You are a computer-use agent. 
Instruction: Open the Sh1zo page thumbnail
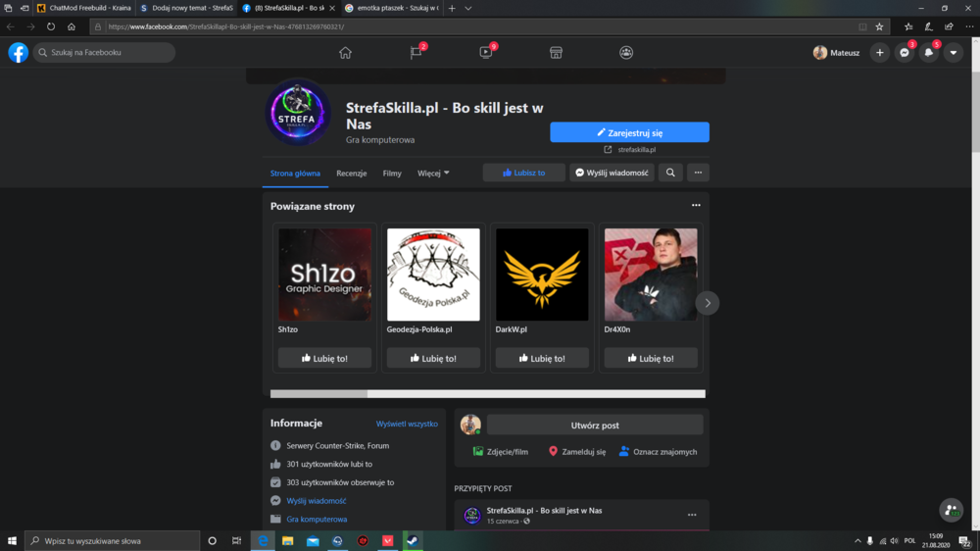[324, 275]
